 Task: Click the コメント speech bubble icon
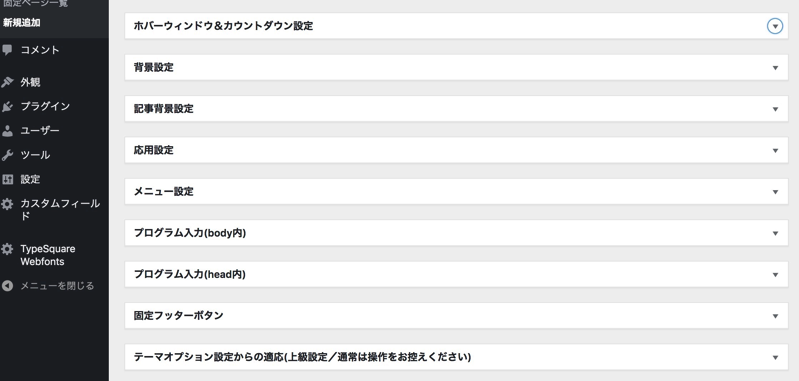(7, 50)
